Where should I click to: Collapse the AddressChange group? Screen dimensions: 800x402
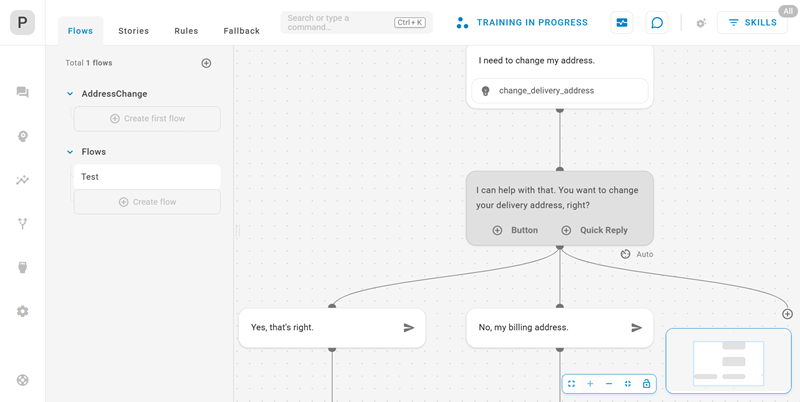[x=70, y=94]
